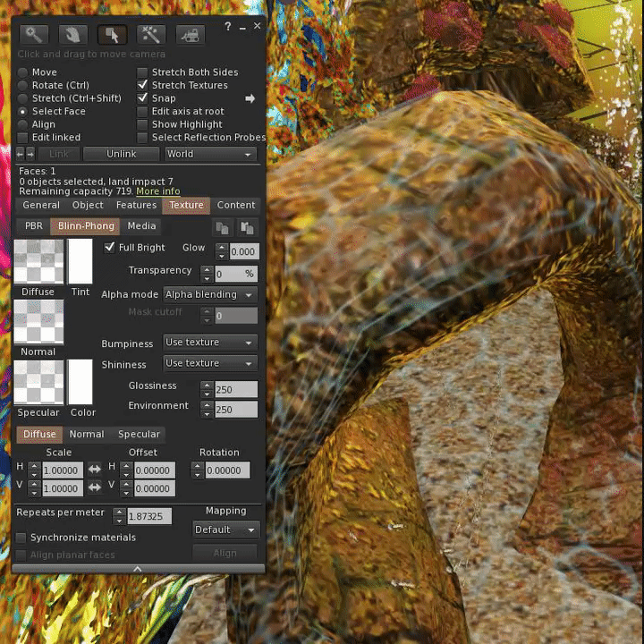
Task: Click the Snap options arrow icon
Action: pos(250,98)
